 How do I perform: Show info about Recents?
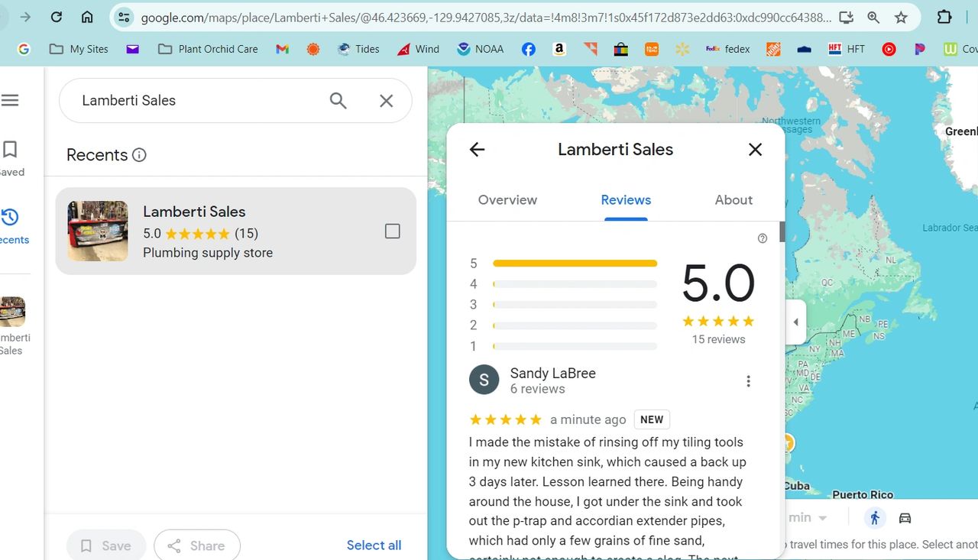click(139, 155)
